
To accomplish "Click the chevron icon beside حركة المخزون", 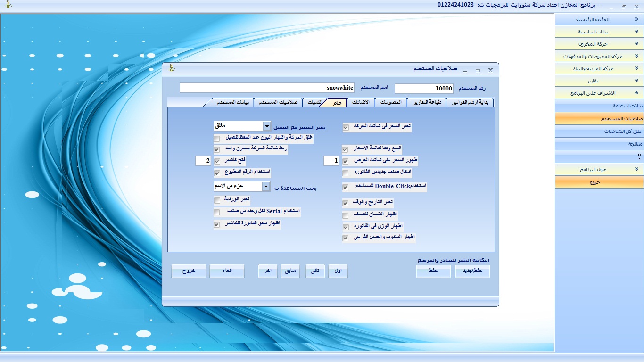I will [x=636, y=44].
